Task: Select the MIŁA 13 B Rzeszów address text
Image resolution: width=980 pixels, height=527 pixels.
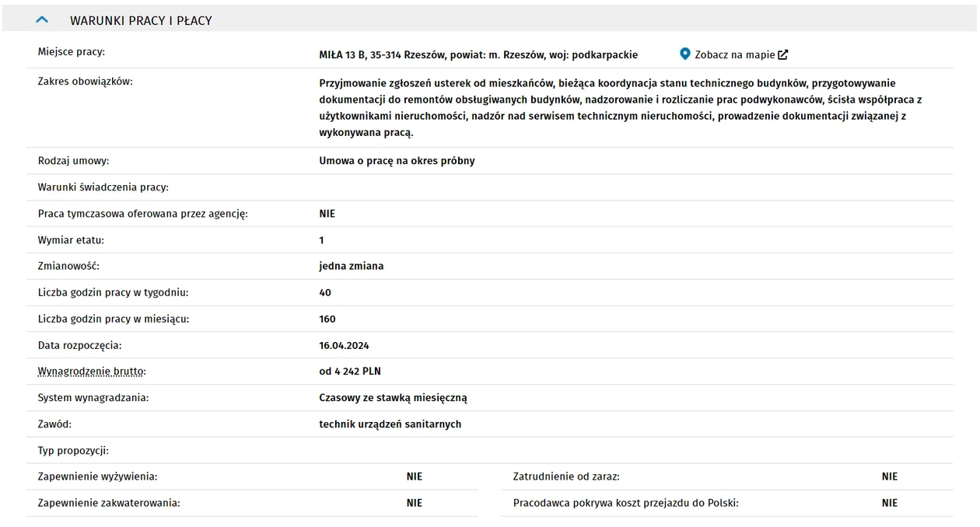Action: [478, 54]
